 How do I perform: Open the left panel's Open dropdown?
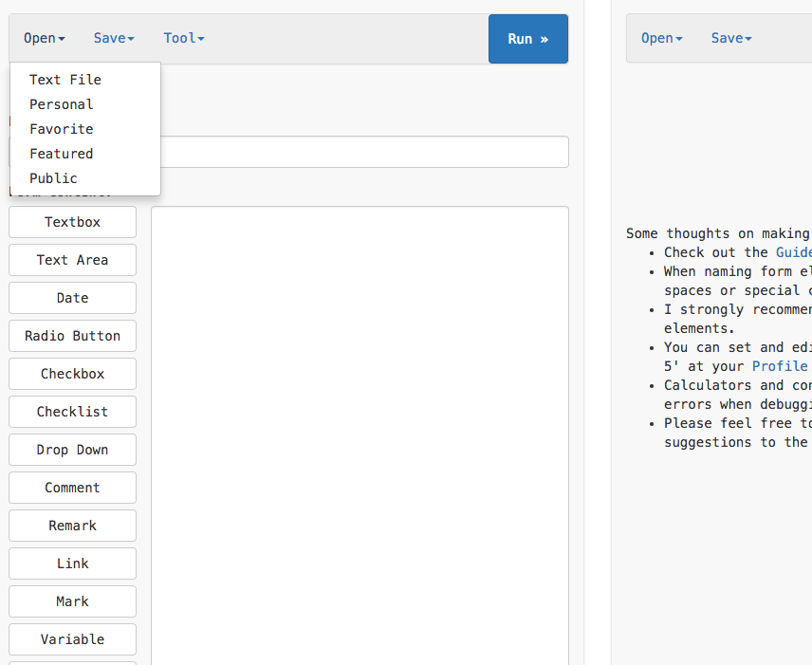[x=44, y=38]
